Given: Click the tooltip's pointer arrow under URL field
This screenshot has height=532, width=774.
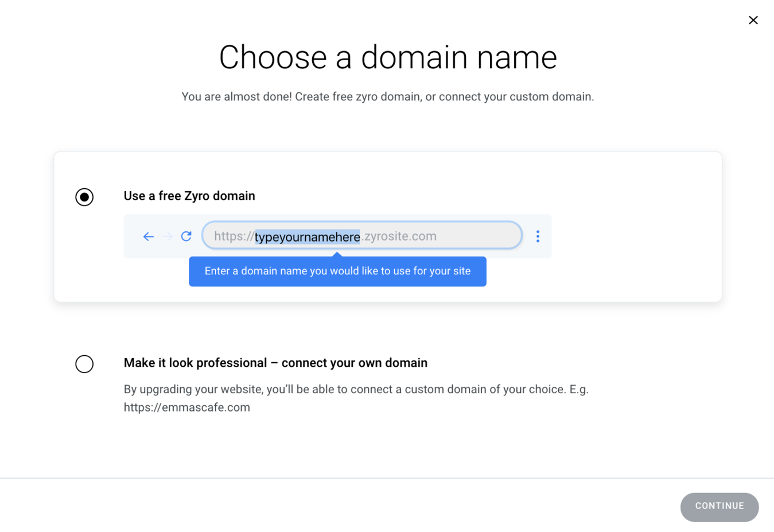Looking at the screenshot, I should [x=337, y=254].
